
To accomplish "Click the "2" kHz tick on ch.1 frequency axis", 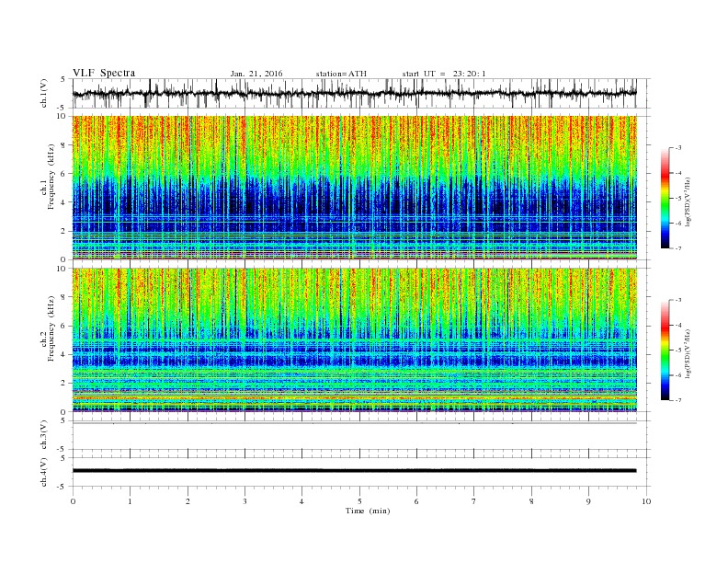I will tap(64, 231).
